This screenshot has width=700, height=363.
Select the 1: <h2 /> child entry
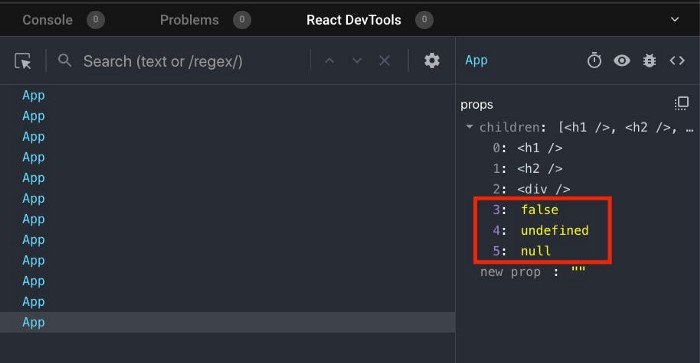coord(527,168)
